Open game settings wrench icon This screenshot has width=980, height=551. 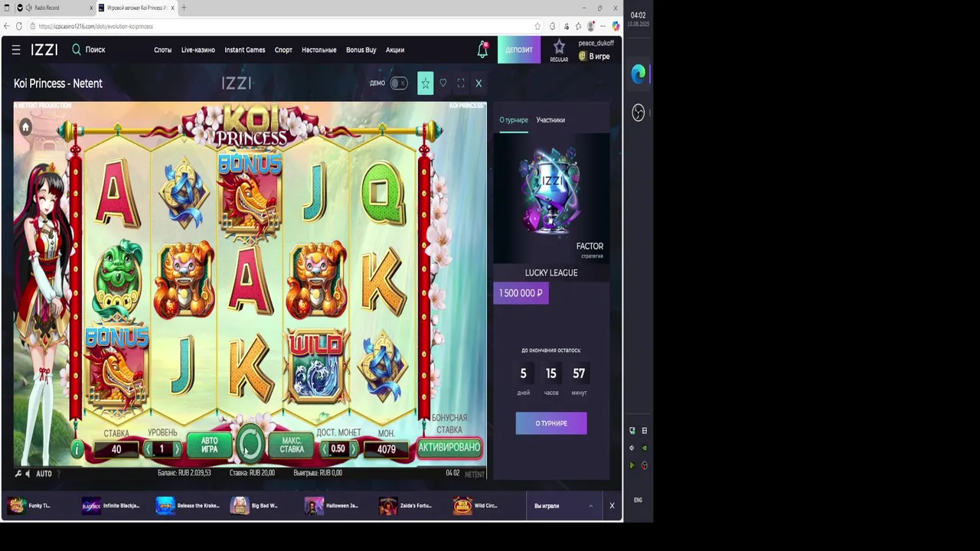[18, 474]
